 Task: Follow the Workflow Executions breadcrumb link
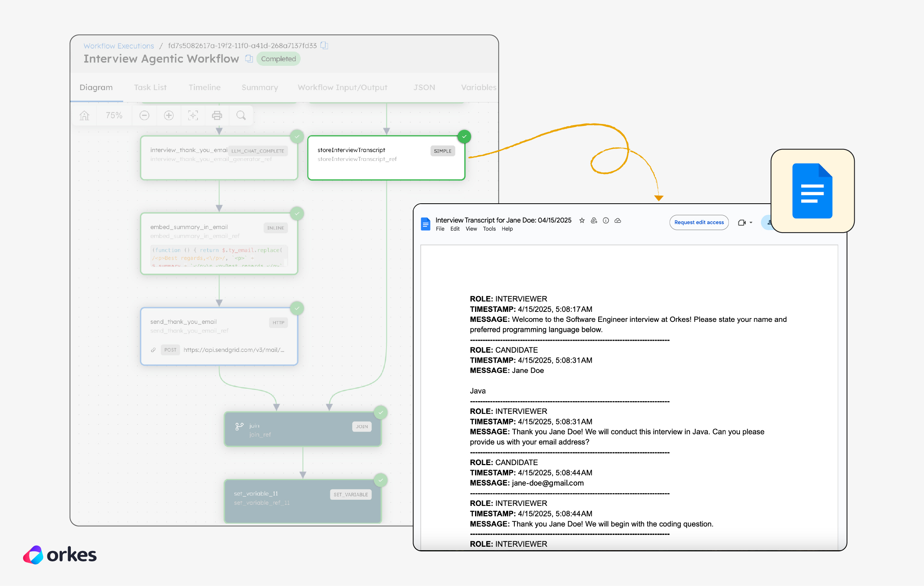point(119,46)
